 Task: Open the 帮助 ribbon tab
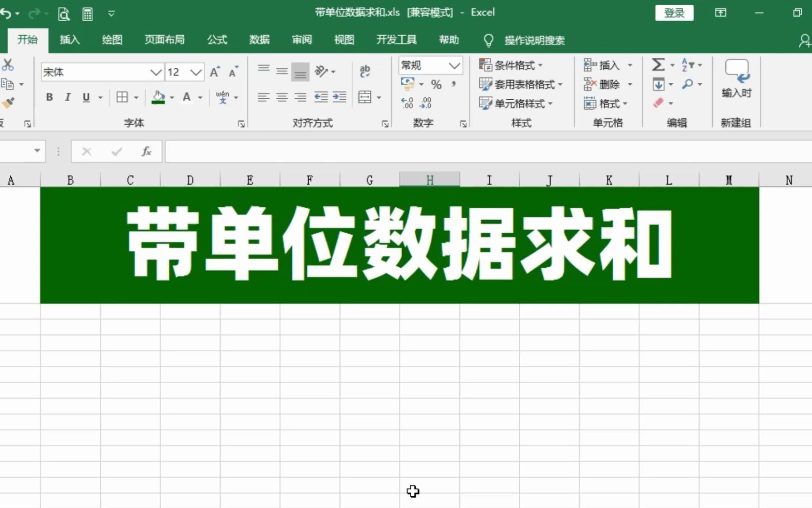pyautogui.click(x=449, y=40)
